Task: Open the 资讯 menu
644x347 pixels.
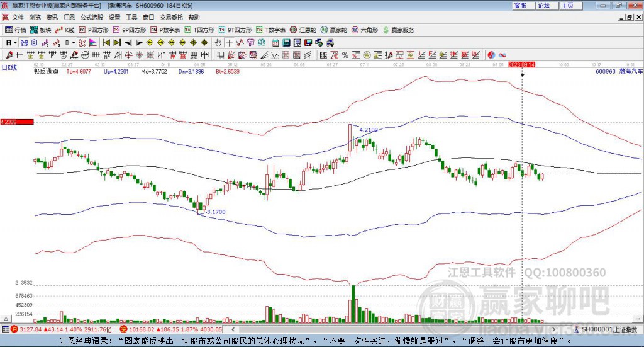Action: pos(52,17)
